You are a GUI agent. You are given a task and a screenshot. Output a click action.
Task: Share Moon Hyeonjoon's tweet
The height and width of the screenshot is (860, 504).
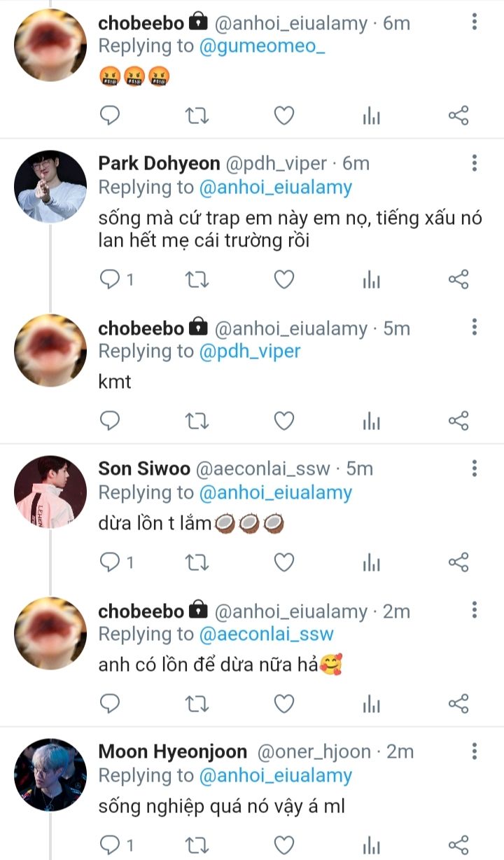458,843
